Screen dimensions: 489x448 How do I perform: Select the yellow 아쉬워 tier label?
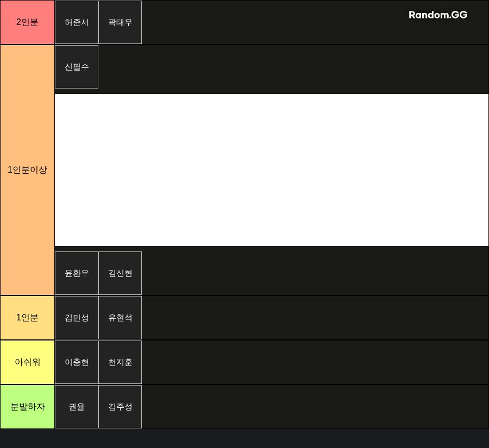[27, 362]
